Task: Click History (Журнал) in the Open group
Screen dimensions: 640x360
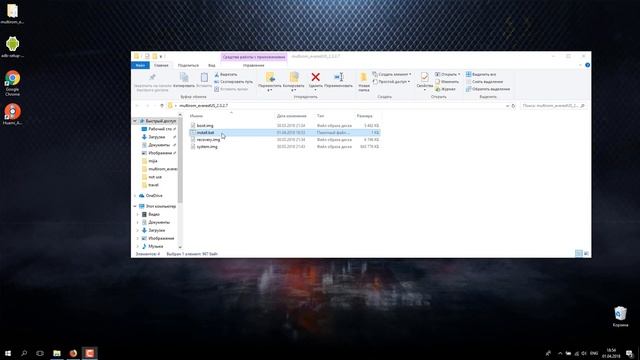Action: pos(445,89)
